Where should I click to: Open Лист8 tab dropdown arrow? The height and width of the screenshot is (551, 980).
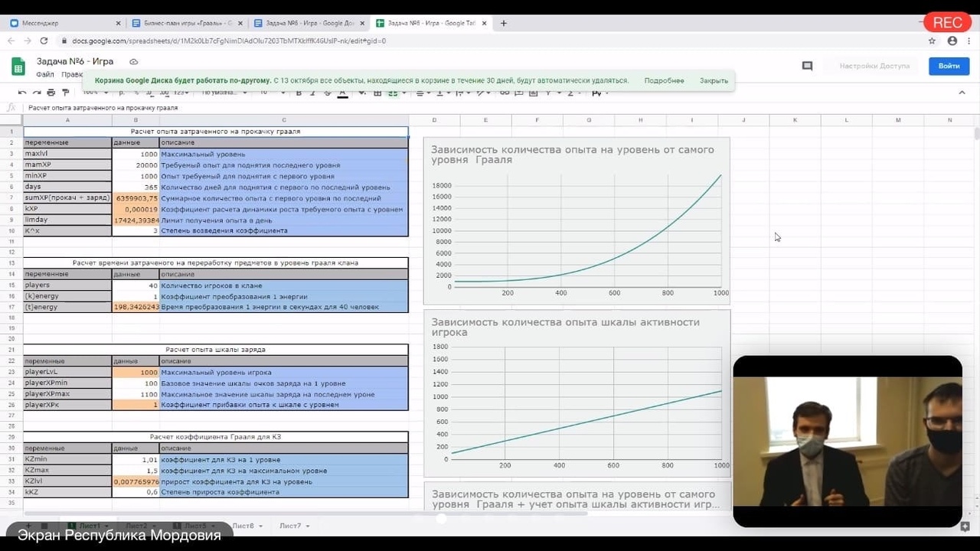point(261,527)
